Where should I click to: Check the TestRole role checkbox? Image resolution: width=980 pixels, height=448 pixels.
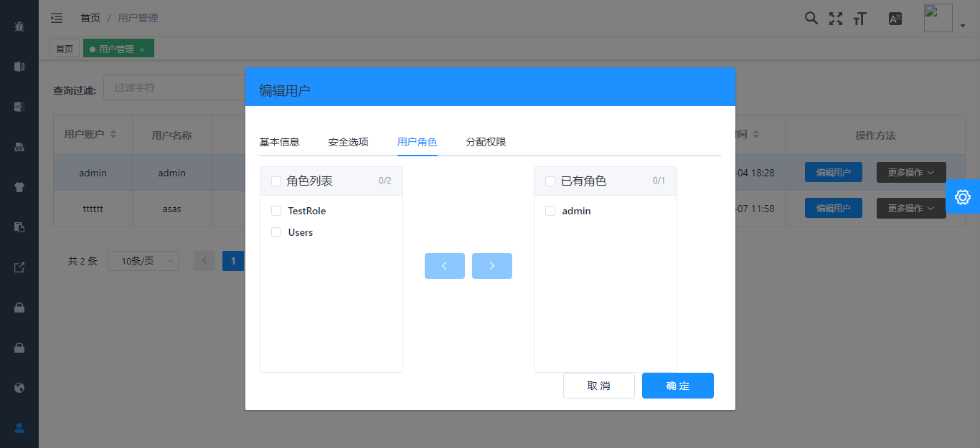coord(276,211)
